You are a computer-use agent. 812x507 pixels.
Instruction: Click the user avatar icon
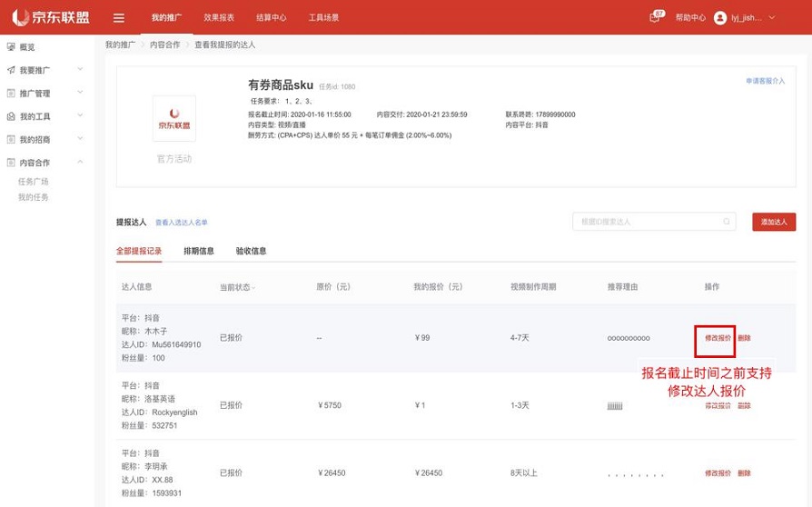(x=720, y=17)
